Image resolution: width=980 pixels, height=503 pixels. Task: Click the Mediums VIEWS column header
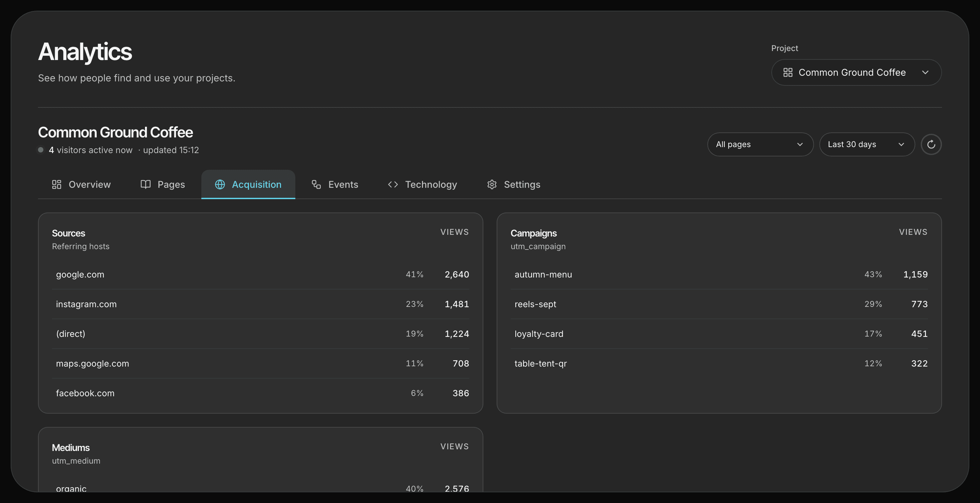tap(455, 446)
